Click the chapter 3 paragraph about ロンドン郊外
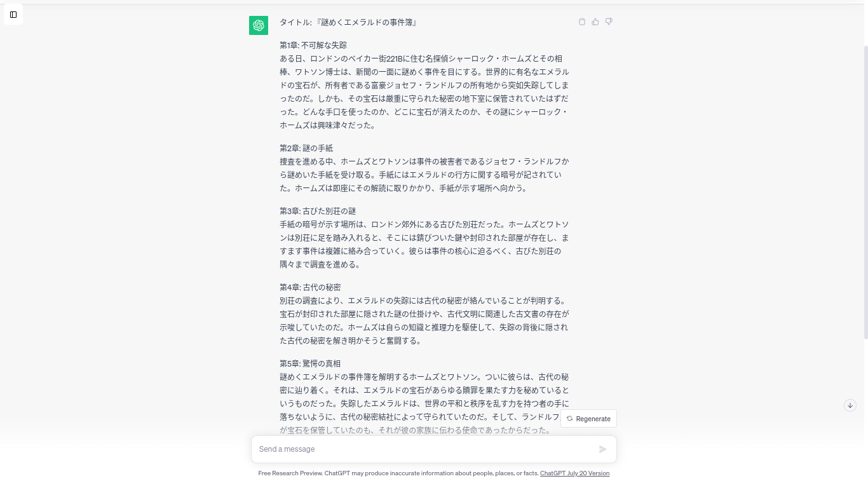The width and height of the screenshot is (868, 488). [424, 245]
